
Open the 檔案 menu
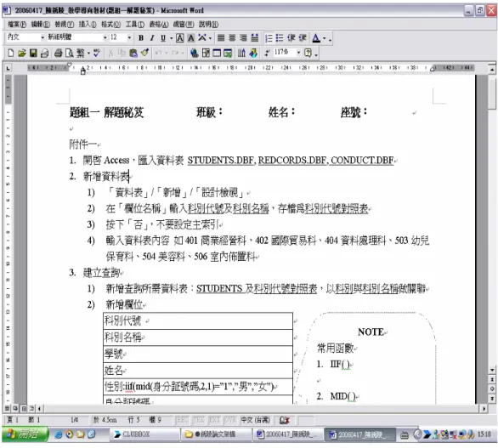(x=17, y=24)
